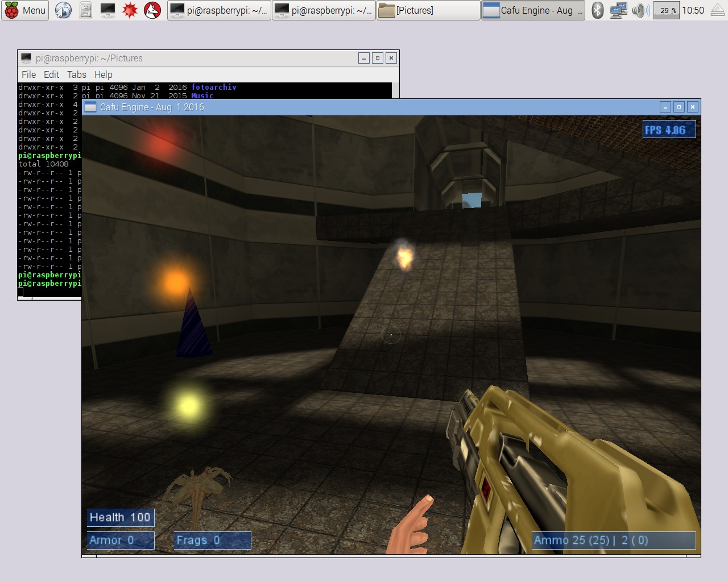Click the FPS 4.86 counter
This screenshot has width=728, height=582.
(669, 130)
